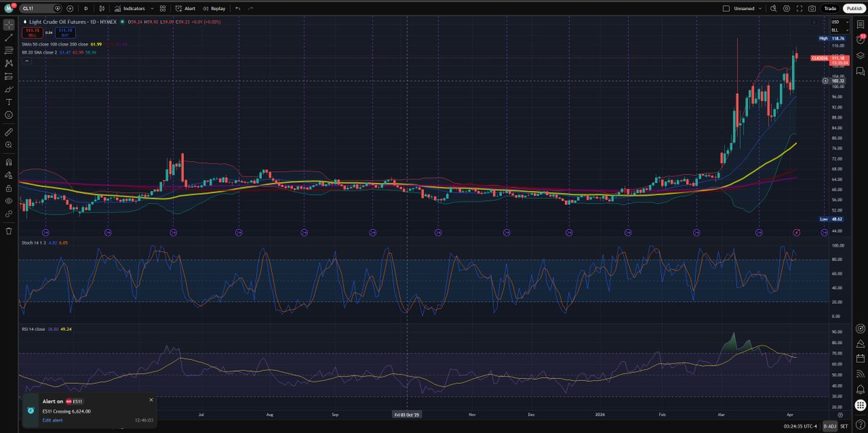This screenshot has height=433, width=868.
Task: Open the candlestick chart type selector
Action: pos(102,9)
